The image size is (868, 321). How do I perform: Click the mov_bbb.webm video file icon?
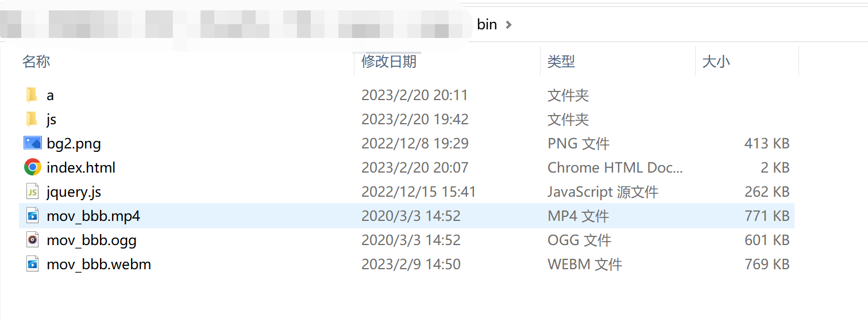32,264
